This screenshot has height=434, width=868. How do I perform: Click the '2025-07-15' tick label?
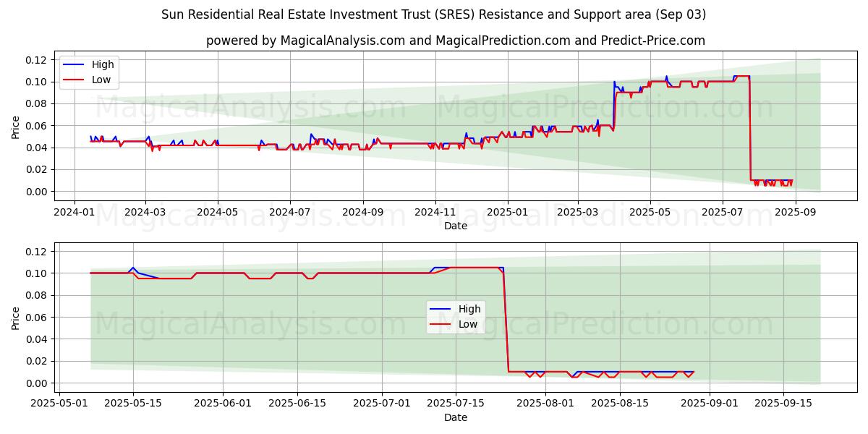[457, 403]
